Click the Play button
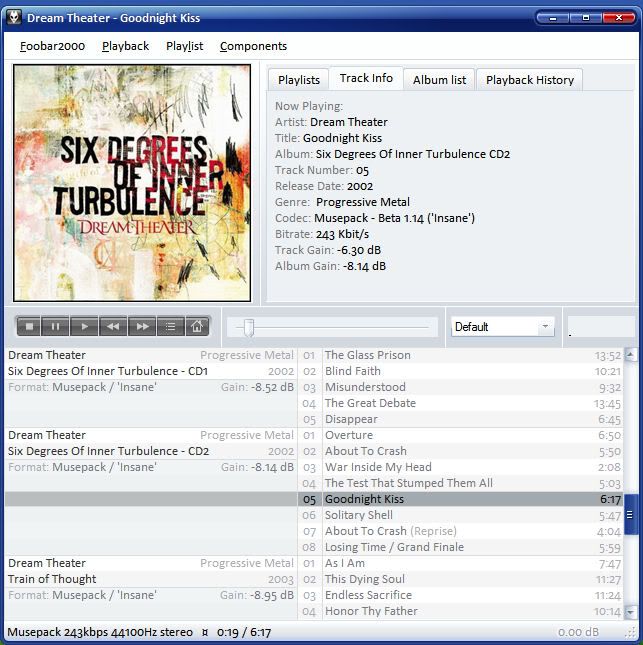The width and height of the screenshot is (643, 645). pos(84,327)
